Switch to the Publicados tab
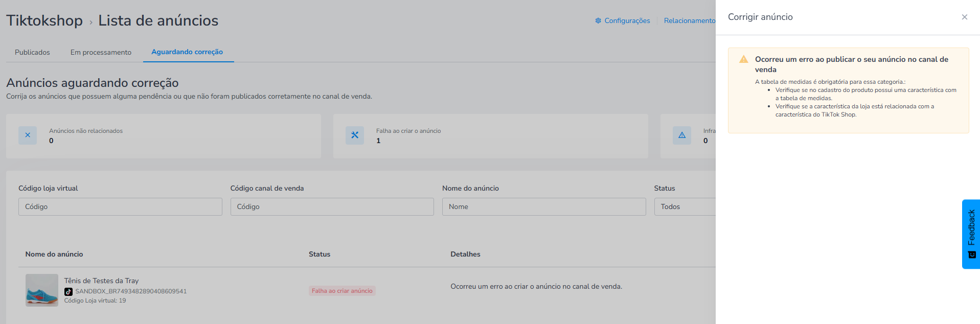Screen dimensions: 980x324 click(x=32, y=52)
